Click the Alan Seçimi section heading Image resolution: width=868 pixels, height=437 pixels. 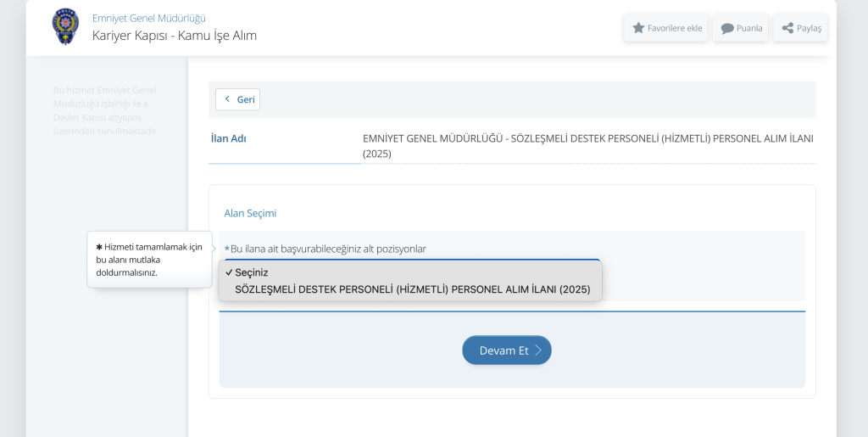(x=250, y=213)
